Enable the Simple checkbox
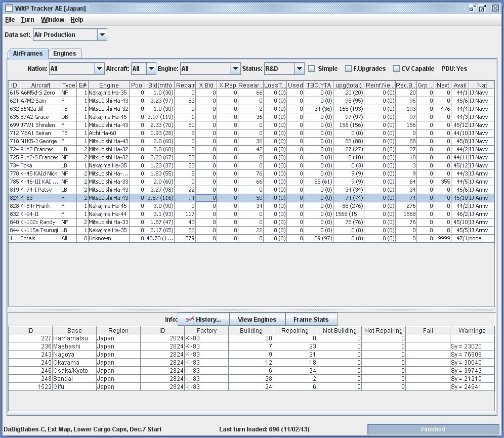 [x=312, y=69]
